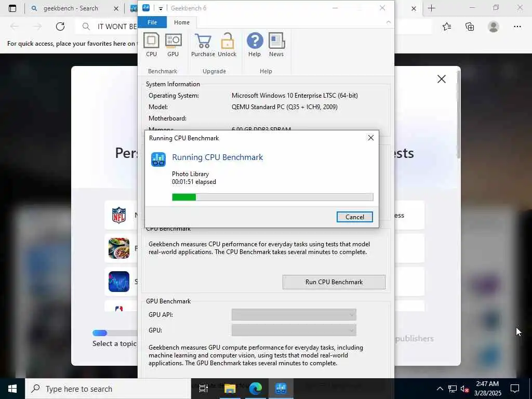
Task: Close the Edge personalization popup with X
Action: (x=442, y=79)
